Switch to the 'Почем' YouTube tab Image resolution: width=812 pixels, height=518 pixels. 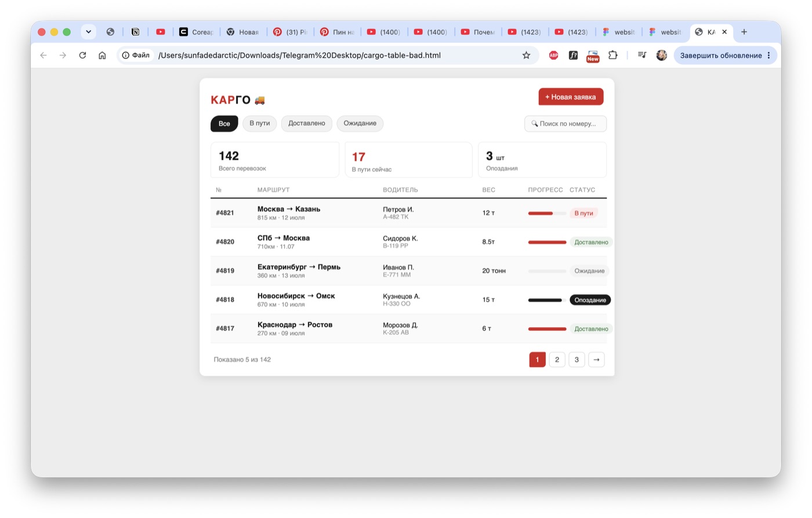click(478, 32)
